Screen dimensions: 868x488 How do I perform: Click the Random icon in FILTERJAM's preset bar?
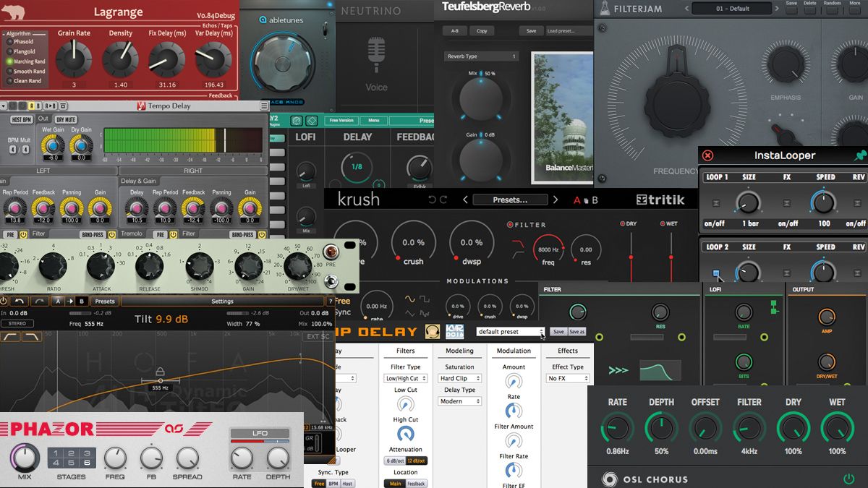point(830,9)
